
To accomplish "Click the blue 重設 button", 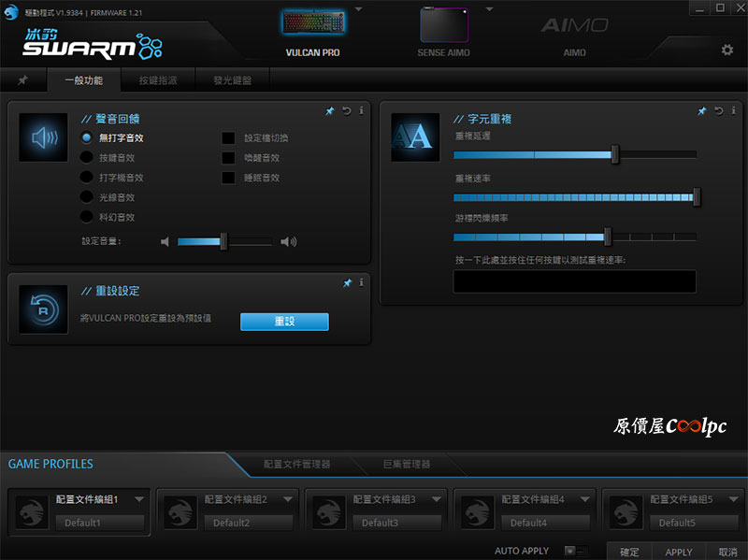I will (284, 322).
